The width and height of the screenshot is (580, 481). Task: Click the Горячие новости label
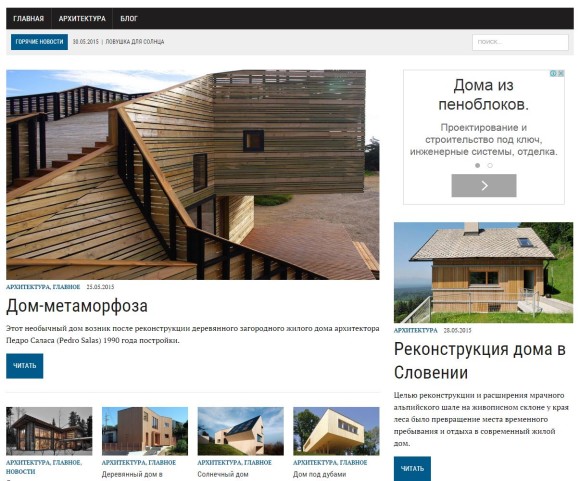click(40, 42)
